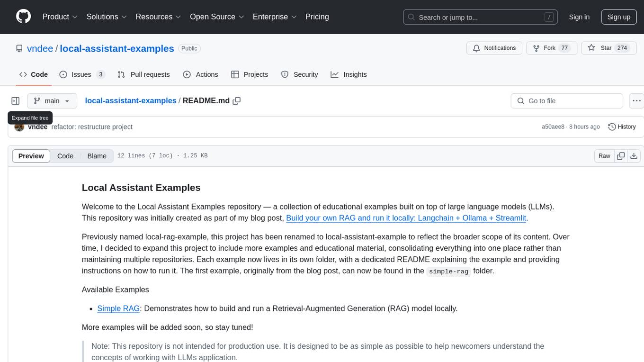
Task: Open the more file actions menu
Action: point(636,101)
